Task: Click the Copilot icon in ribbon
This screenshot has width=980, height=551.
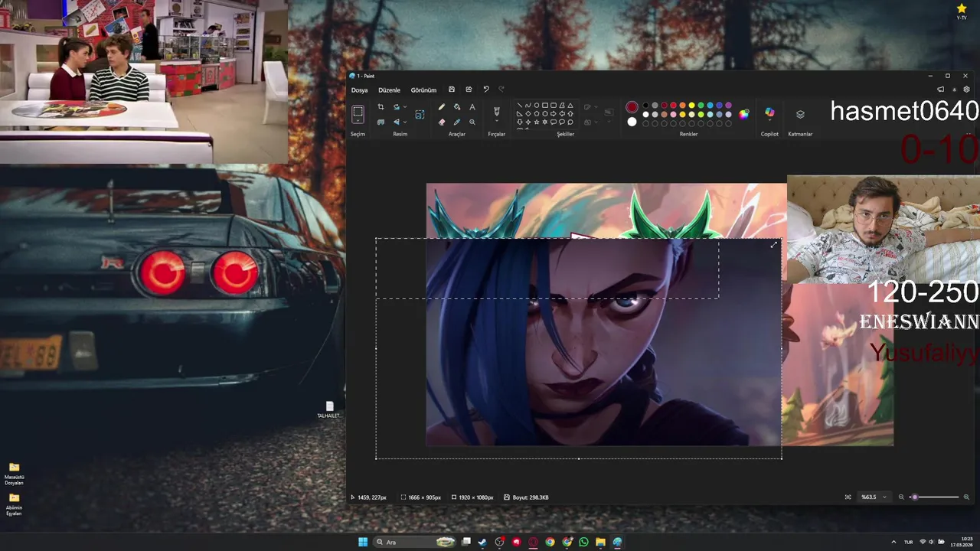Action: [769, 113]
